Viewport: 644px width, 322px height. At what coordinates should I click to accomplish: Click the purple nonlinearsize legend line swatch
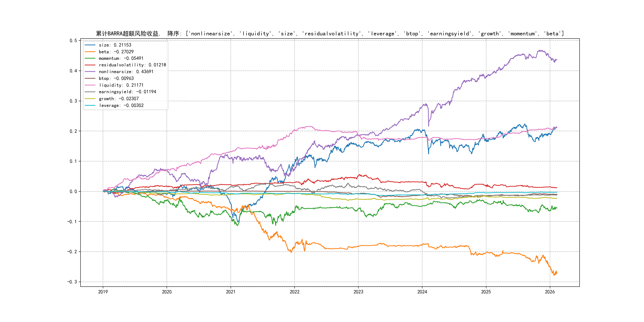click(90, 72)
